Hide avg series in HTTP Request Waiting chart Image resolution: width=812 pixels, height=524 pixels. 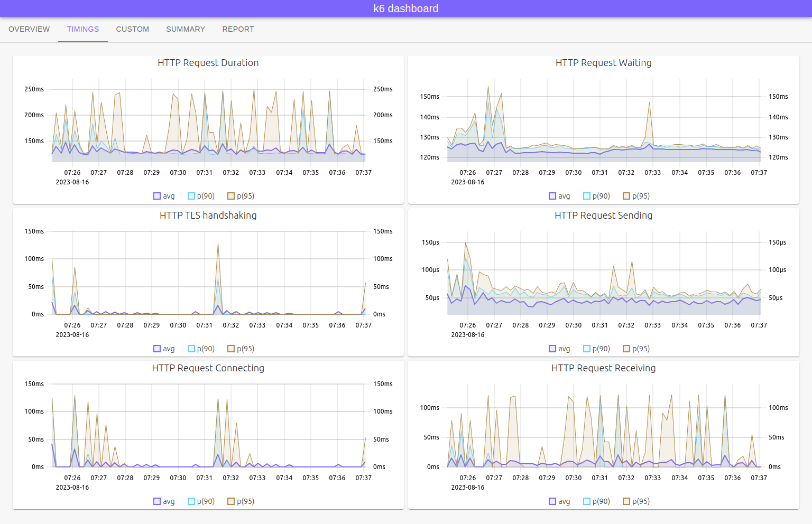pyautogui.click(x=559, y=196)
